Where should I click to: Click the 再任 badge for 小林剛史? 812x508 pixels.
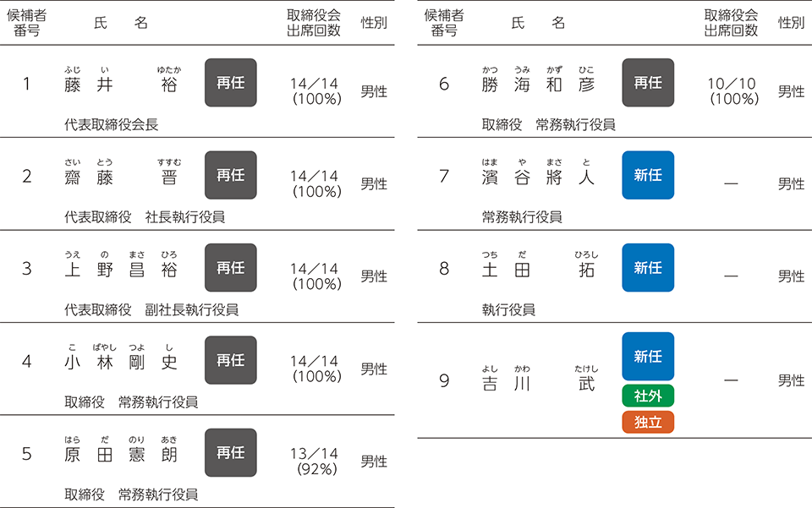[x=230, y=360]
